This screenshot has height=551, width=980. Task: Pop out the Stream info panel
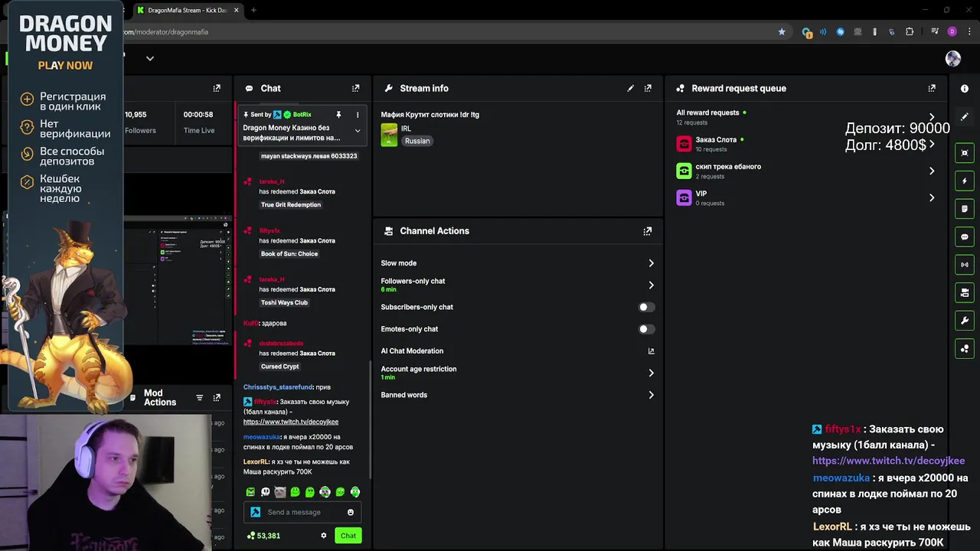[648, 89]
